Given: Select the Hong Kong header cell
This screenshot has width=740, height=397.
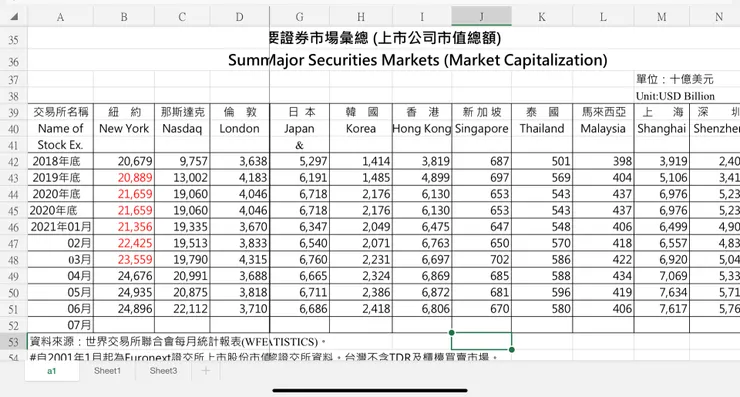Looking at the screenshot, I should tap(422, 128).
